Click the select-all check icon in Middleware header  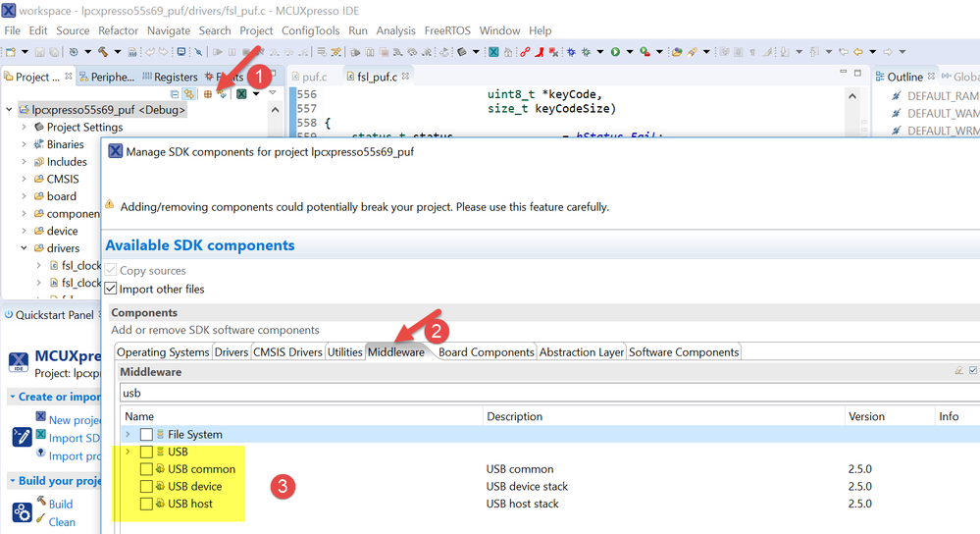(x=973, y=371)
